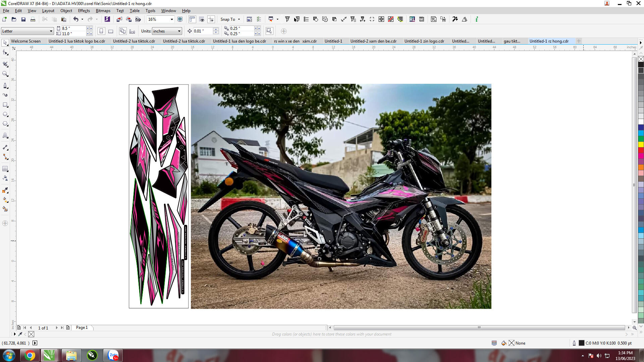
Task: Click the no-color swatch atop the palette
Action: pos(641,59)
